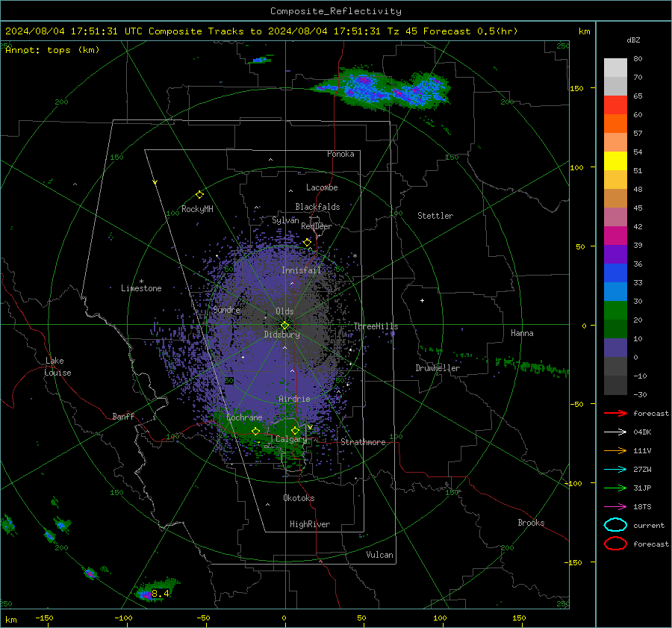Click the yellow diamond marker above Calgary
The image size is (672, 628).
point(295,430)
